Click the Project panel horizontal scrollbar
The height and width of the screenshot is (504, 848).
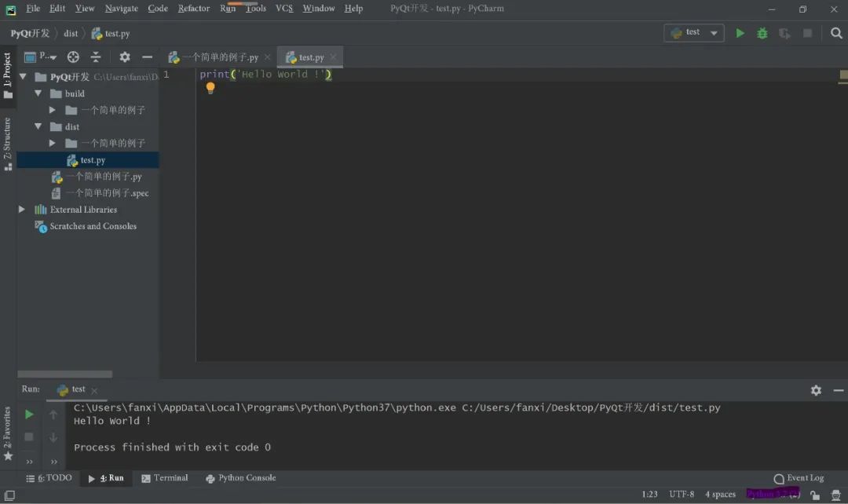(x=65, y=374)
